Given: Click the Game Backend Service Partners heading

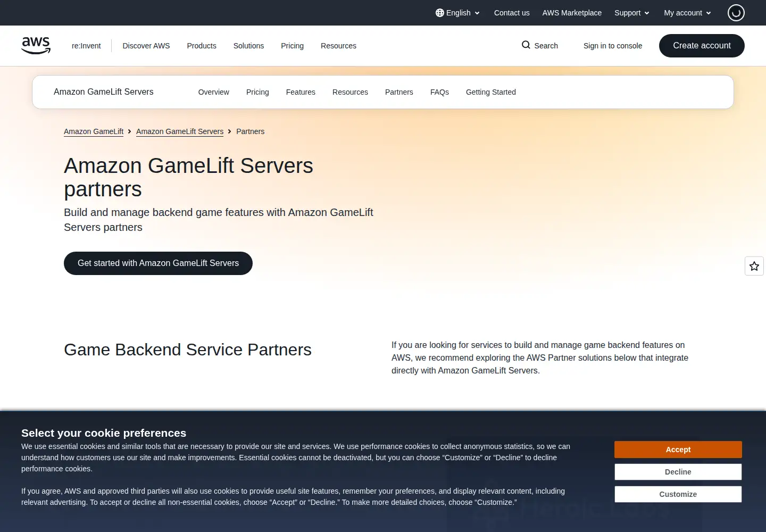Looking at the screenshot, I should [x=188, y=350].
